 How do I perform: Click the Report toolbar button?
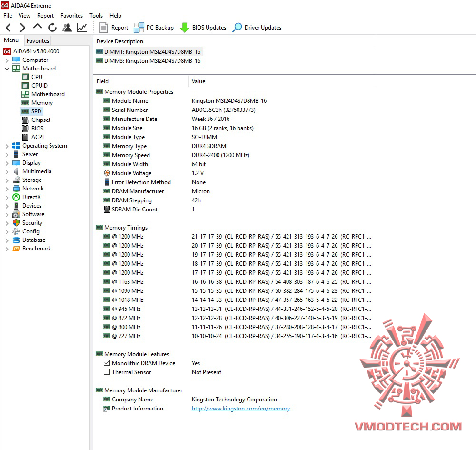point(114,28)
